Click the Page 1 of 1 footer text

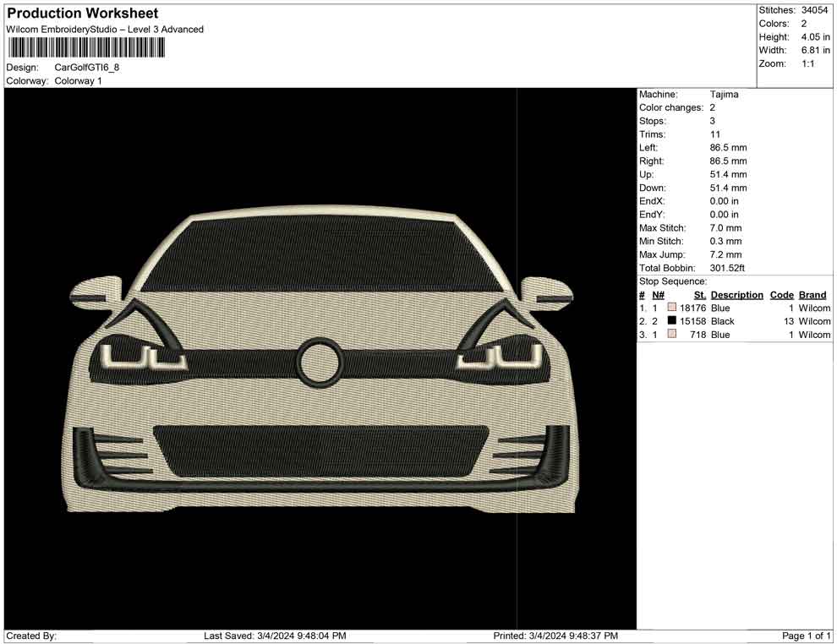click(x=807, y=636)
